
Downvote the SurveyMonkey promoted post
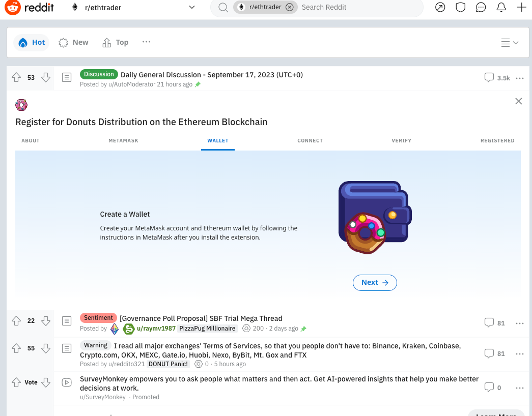click(46, 382)
